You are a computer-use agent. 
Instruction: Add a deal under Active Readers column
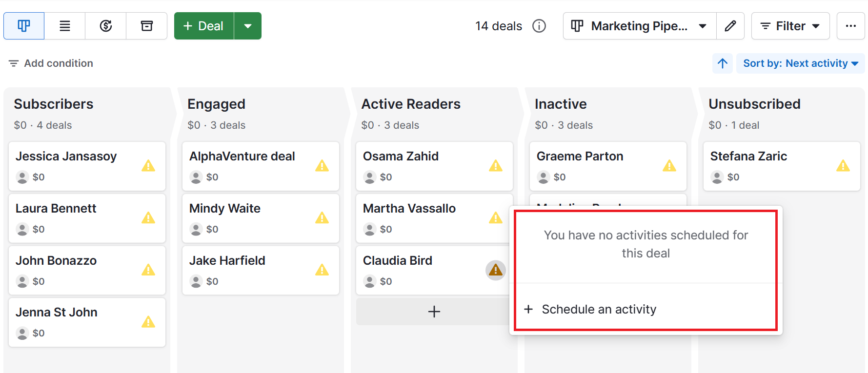click(434, 311)
